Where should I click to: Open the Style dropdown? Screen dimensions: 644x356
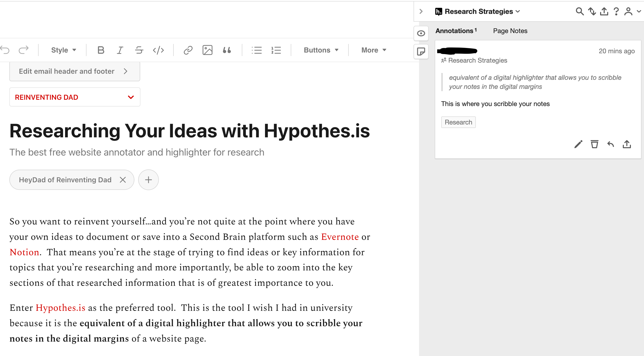(64, 50)
